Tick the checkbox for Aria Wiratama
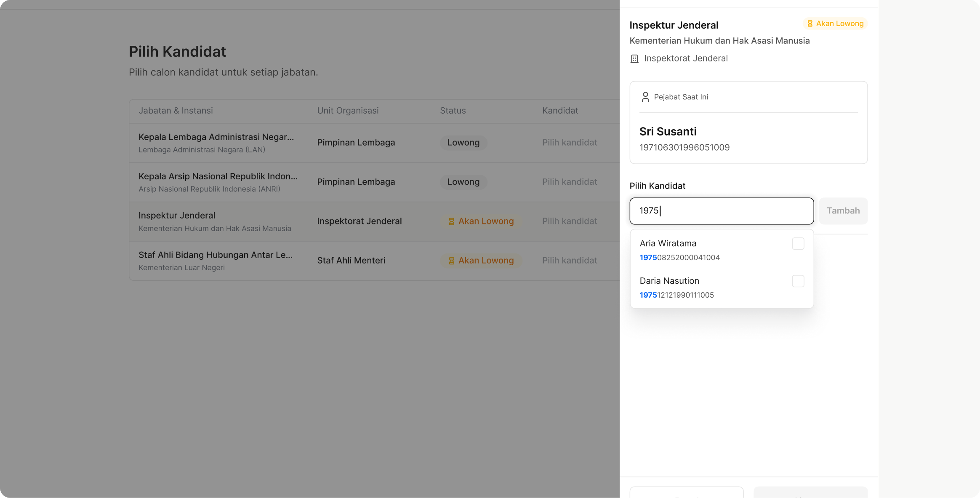 798,244
